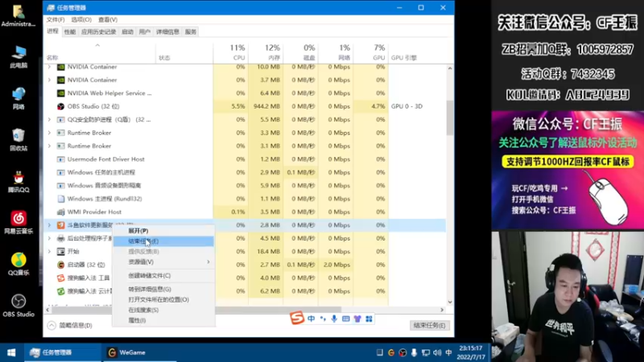Sort by the GPU column header

[371, 52]
